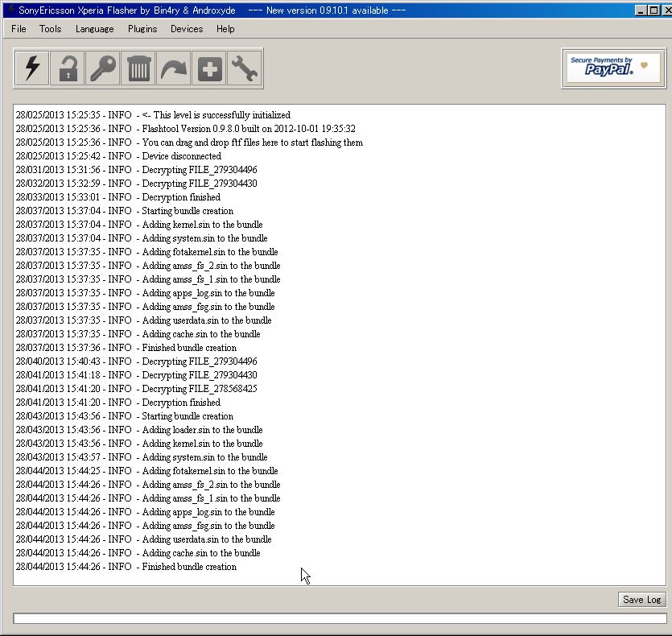Select 'Adding userdata.sin' line at 15:37:35
Screen dimensions: 672x636
143,320
